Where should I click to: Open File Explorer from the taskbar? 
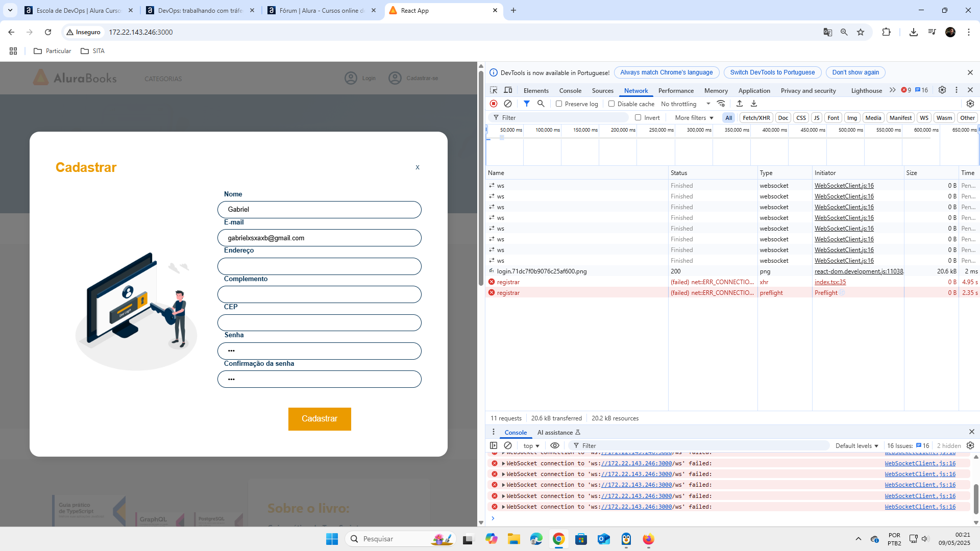tap(513, 539)
